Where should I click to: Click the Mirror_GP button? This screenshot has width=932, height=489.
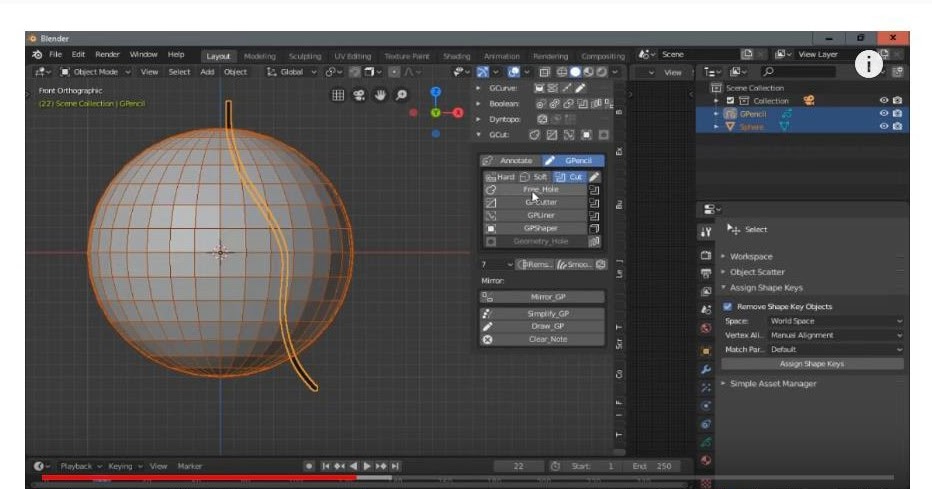point(543,297)
